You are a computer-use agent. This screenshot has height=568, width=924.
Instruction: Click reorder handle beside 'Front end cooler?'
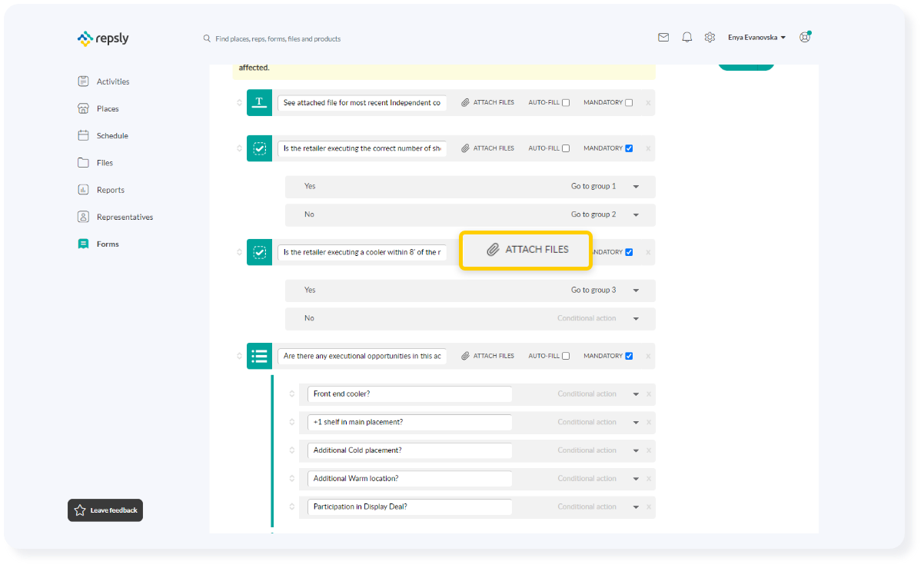(292, 394)
